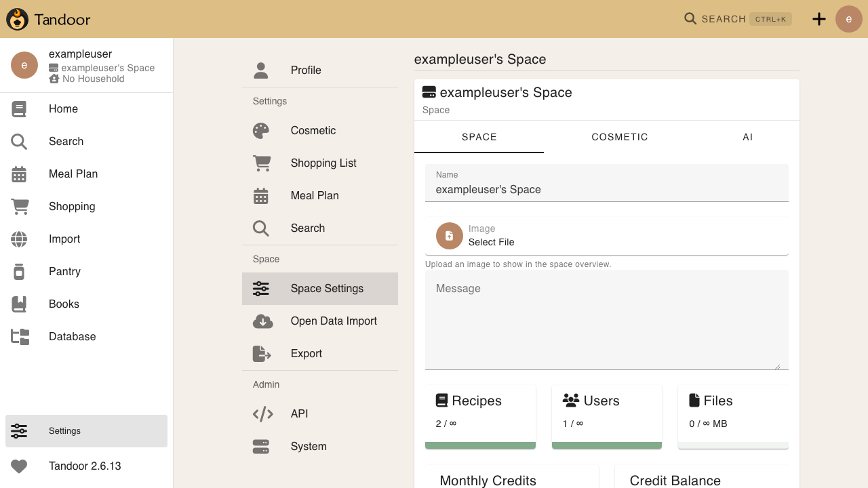Switch to the COSMETIC tab
The image size is (868, 488).
620,137
